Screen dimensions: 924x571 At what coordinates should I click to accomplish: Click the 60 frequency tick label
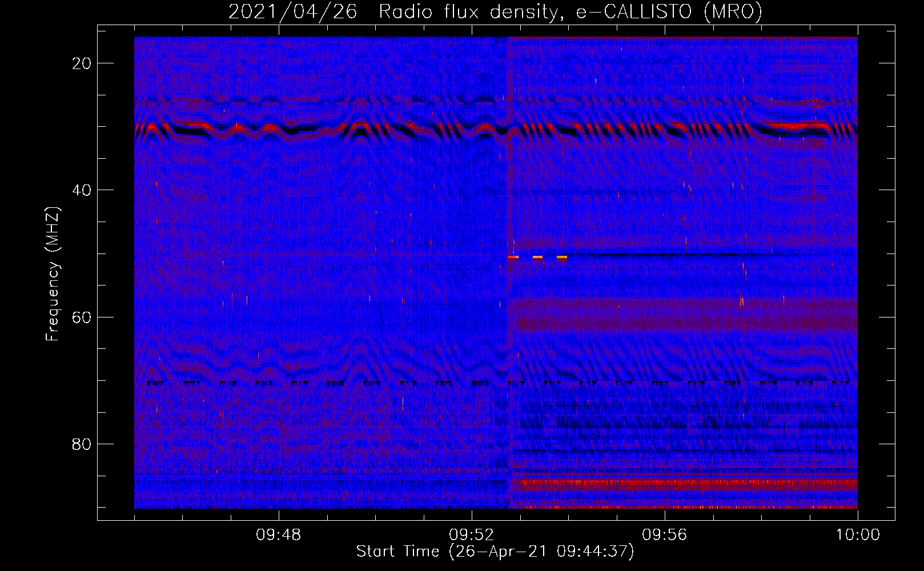coord(82,317)
